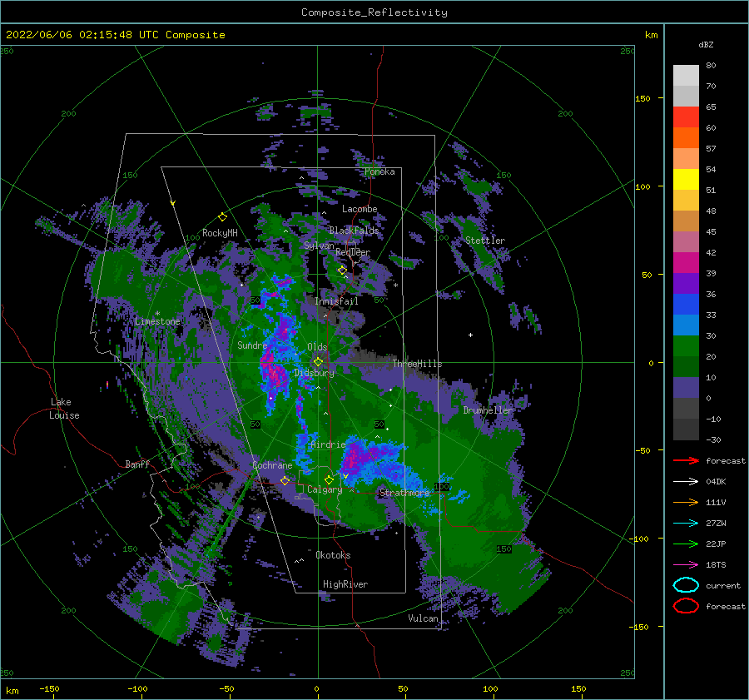Click the dBZ legend heading

click(x=706, y=44)
